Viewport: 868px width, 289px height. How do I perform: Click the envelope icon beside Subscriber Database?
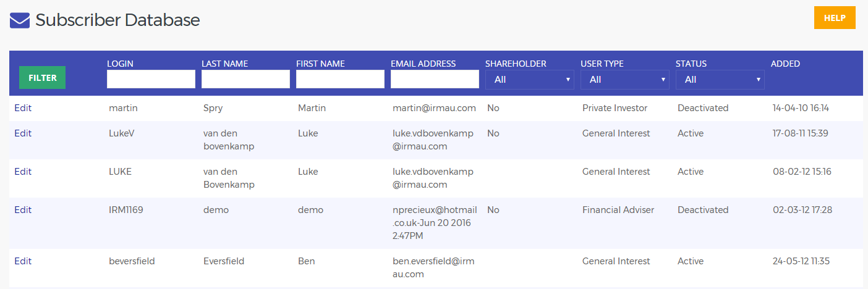tap(20, 20)
